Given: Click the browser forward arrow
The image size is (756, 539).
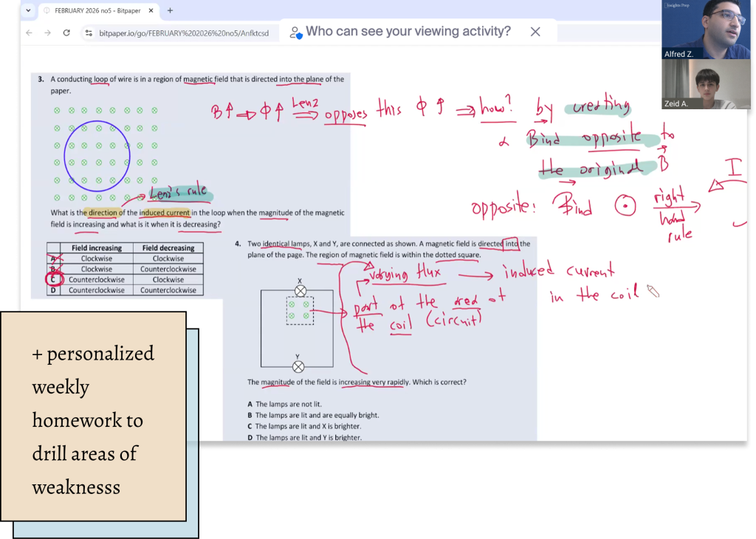Looking at the screenshot, I should pos(47,32).
